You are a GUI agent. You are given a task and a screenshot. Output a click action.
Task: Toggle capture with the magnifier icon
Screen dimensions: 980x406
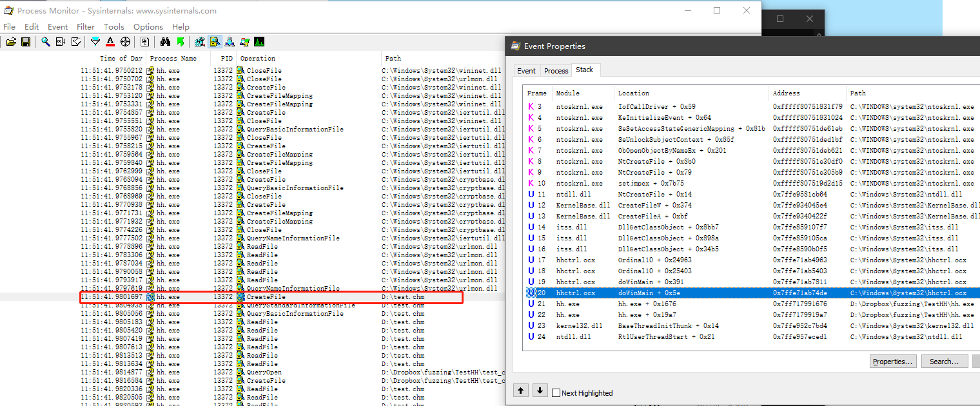click(46, 42)
